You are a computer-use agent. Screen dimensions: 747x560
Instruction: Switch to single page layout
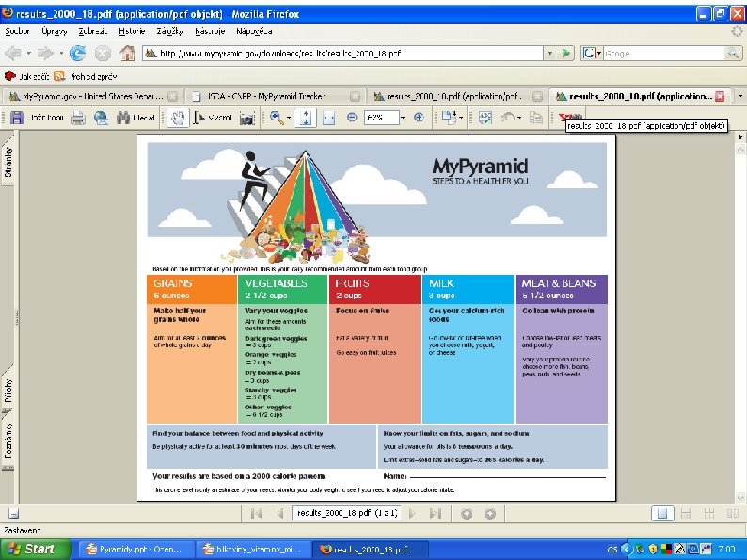click(662, 513)
